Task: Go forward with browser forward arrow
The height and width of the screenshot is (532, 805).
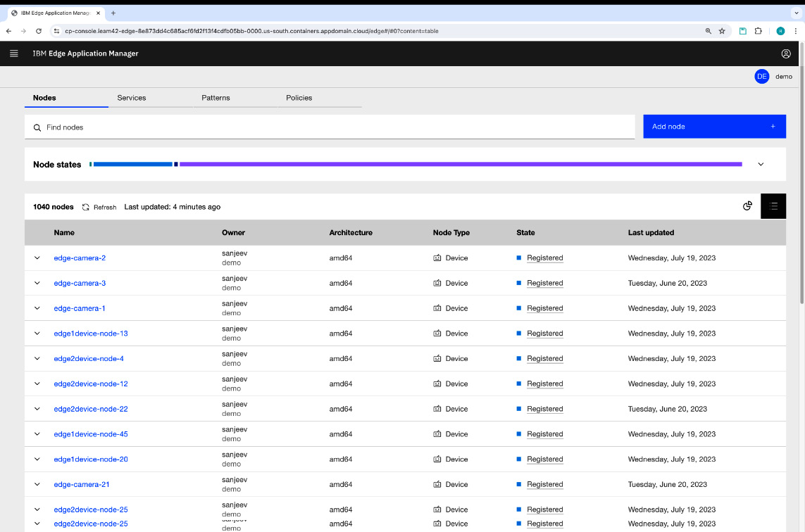Action: 24,31
